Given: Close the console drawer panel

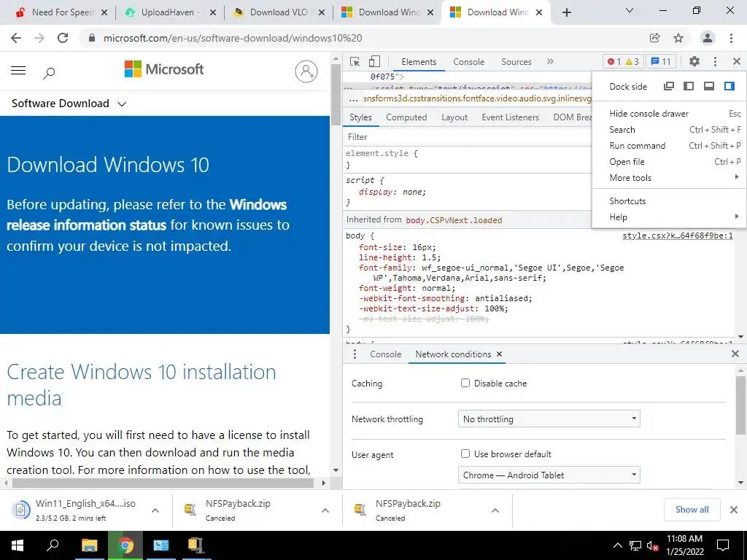Looking at the screenshot, I should click(735, 354).
